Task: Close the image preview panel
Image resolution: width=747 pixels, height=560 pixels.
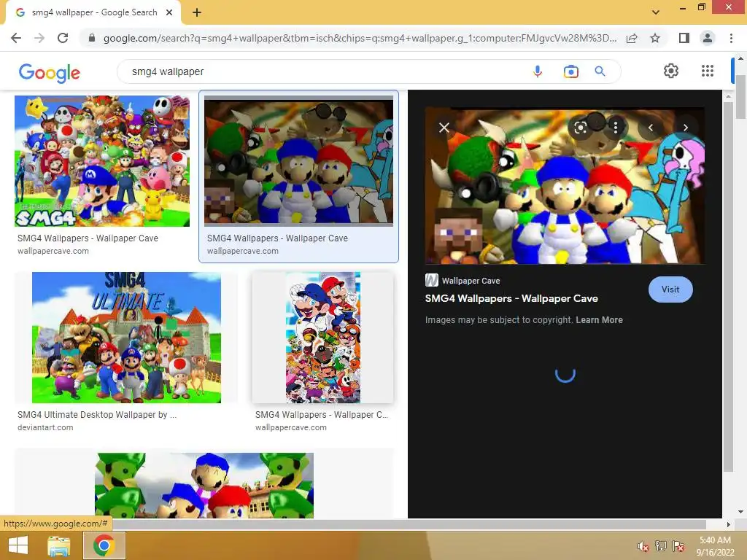Action: tap(444, 128)
